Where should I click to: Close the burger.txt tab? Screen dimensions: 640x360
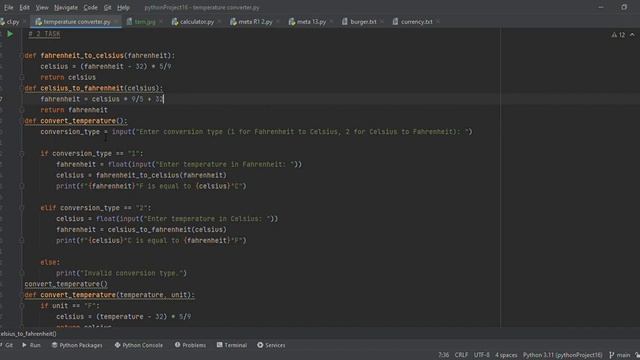point(382,22)
